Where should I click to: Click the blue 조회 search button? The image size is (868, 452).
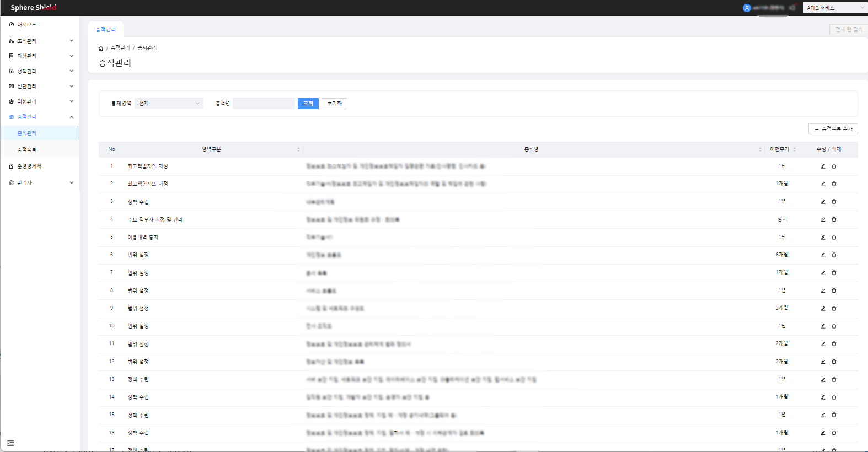(x=308, y=104)
